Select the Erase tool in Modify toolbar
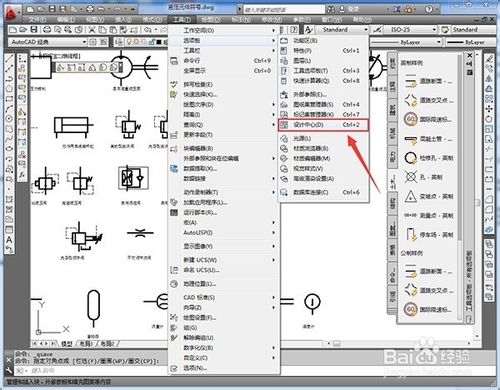 pyautogui.click(x=489, y=59)
